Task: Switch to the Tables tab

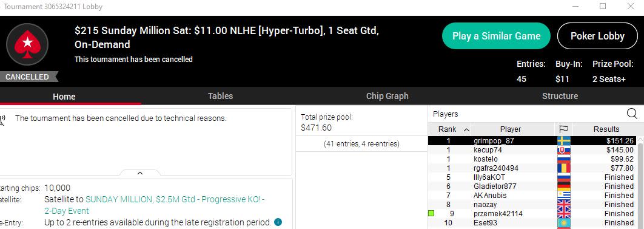Action: pos(220,96)
